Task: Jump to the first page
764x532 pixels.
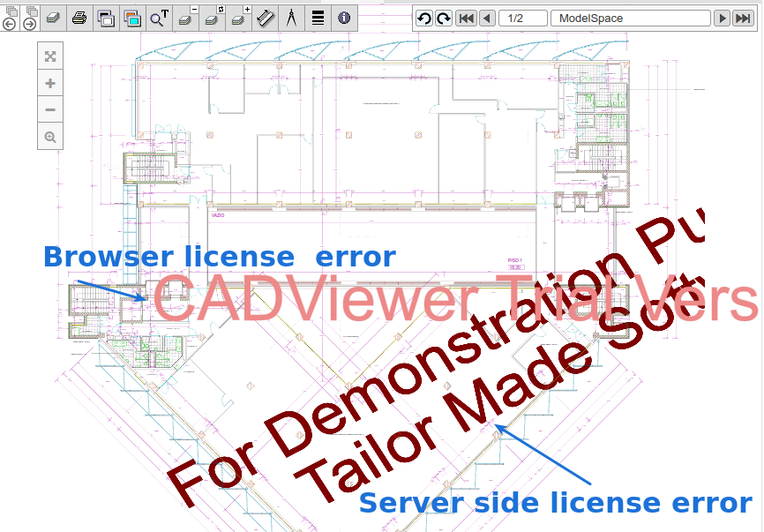Action: 466,19
